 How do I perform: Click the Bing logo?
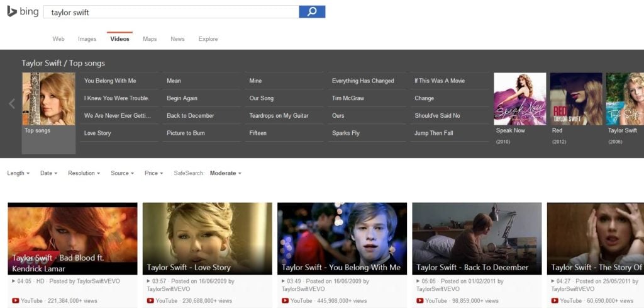(23, 11)
